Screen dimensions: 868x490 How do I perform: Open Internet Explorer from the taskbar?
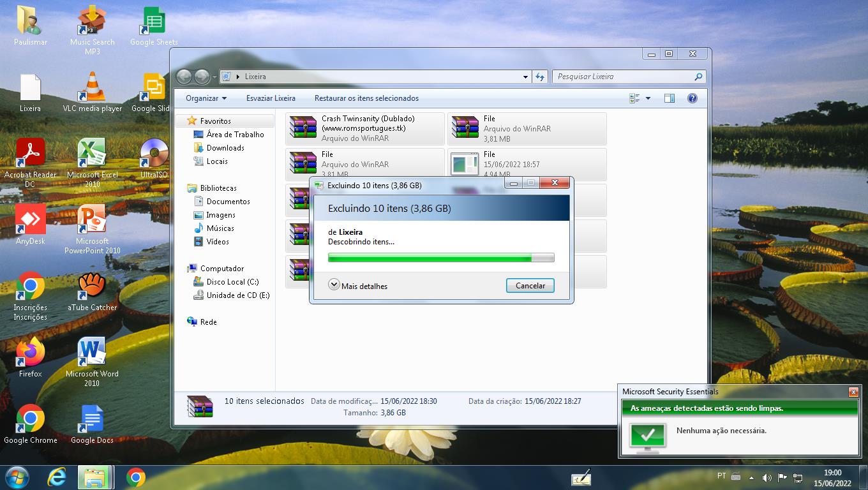coord(57,477)
